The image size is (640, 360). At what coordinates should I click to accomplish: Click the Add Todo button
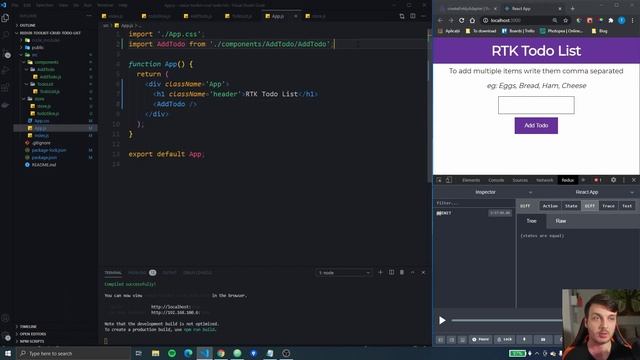click(536, 126)
